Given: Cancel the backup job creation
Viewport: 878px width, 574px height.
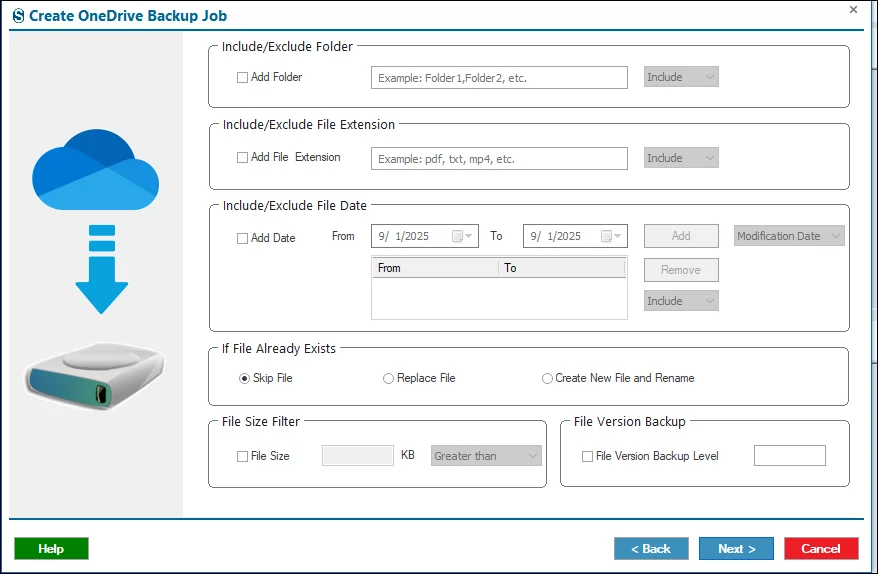Looking at the screenshot, I should pos(821,548).
